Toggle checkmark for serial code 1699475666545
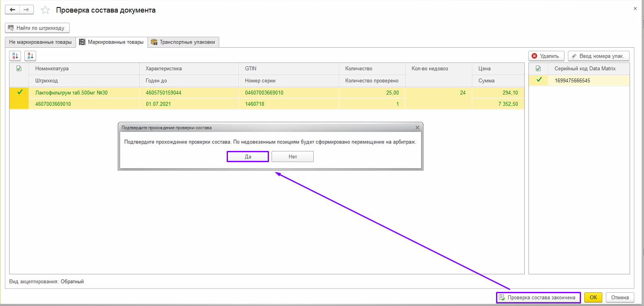Screen dimensions: 644x306 538,80
